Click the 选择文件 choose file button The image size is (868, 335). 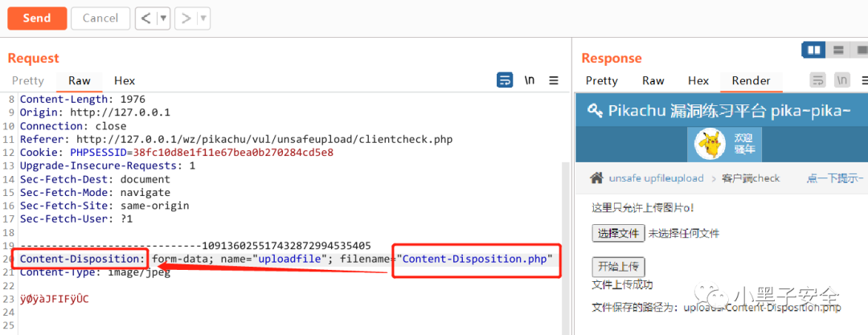pyautogui.click(x=618, y=234)
